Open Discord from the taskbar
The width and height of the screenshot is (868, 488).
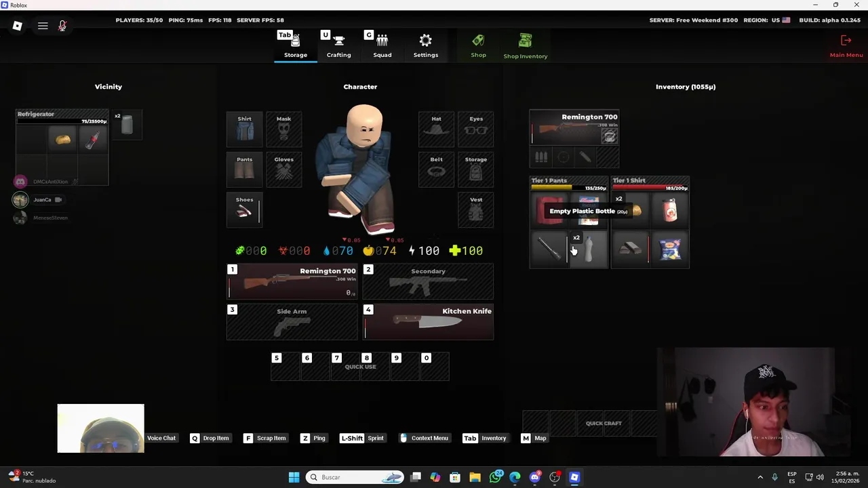tap(535, 477)
